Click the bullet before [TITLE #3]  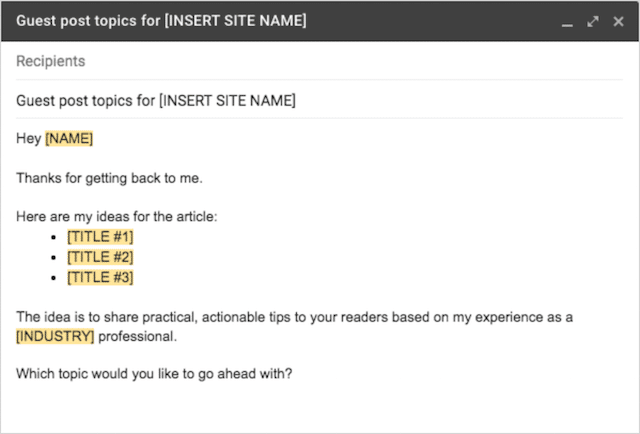(x=54, y=278)
